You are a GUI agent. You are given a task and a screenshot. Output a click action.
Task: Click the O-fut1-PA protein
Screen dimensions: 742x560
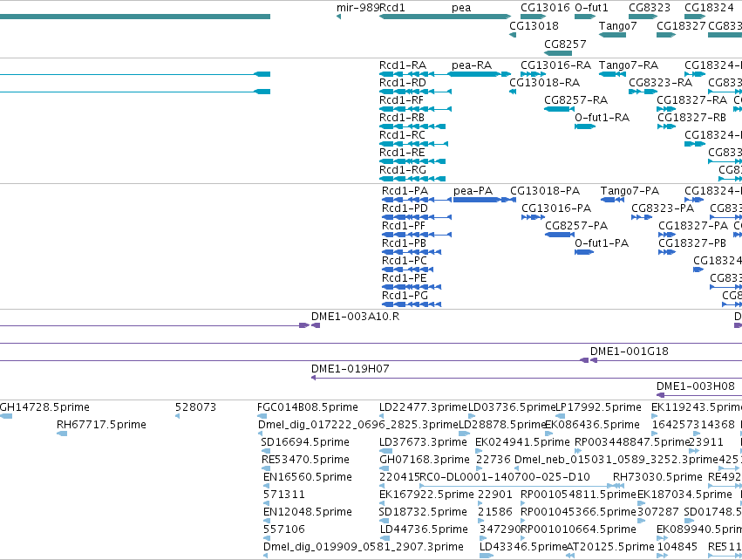pyautogui.click(x=584, y=252)
